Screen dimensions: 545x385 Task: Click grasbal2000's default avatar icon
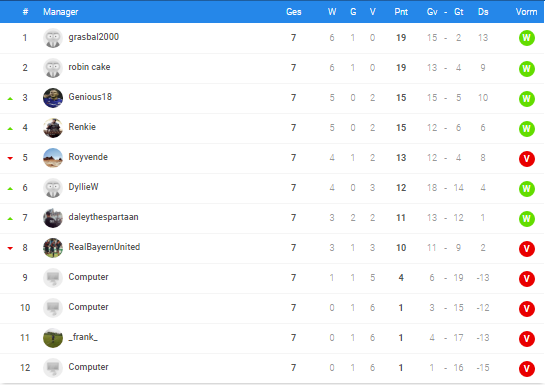53,38
